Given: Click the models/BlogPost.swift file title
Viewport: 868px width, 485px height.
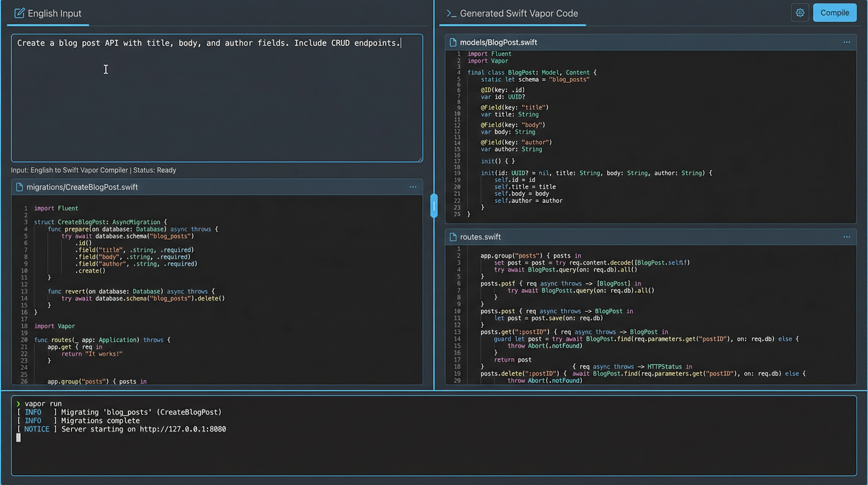Looking at the screenshot, I should coord(498,43).
